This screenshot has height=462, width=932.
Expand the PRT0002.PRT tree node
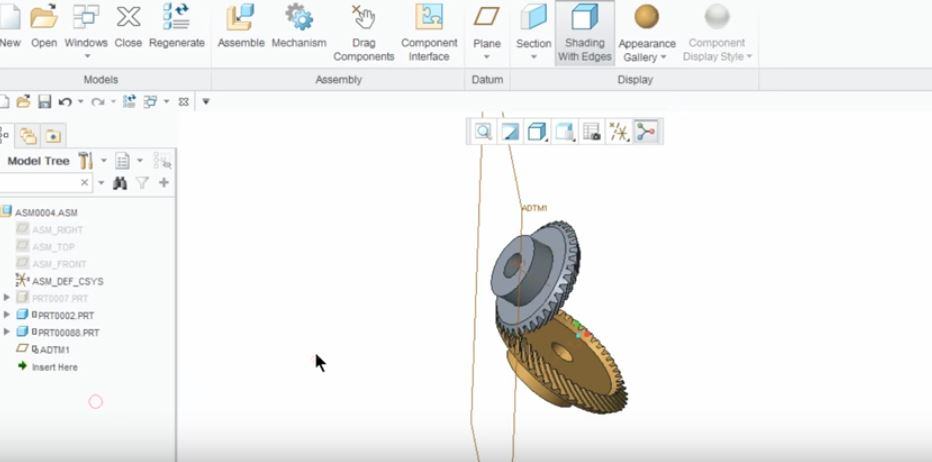[7, 315]
